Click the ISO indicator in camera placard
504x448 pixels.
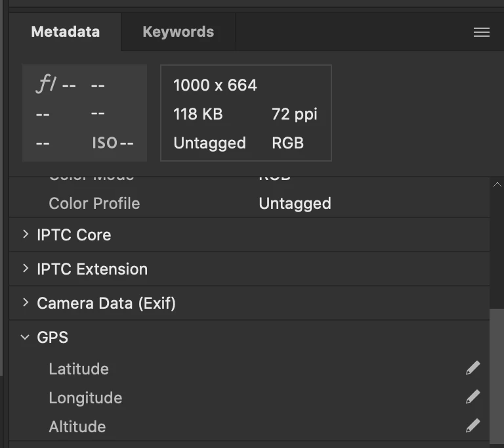coord(104,143)
